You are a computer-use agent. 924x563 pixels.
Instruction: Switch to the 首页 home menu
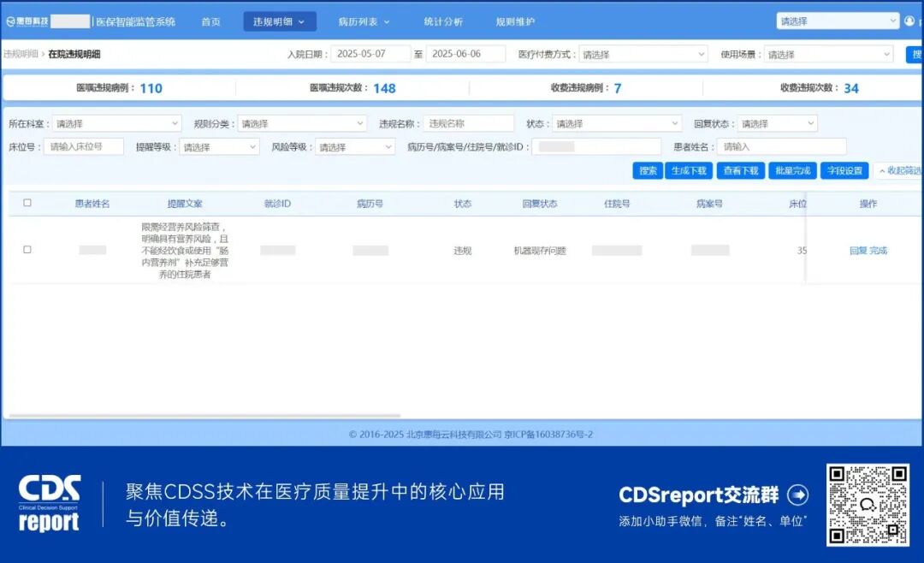click(x=210, y=21)
